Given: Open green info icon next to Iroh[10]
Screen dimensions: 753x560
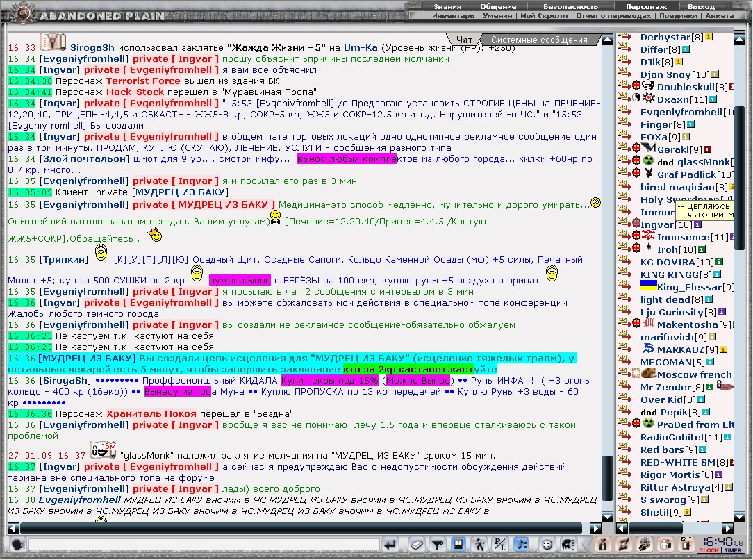Looking at the screenshot, I should tap(702, 249).
